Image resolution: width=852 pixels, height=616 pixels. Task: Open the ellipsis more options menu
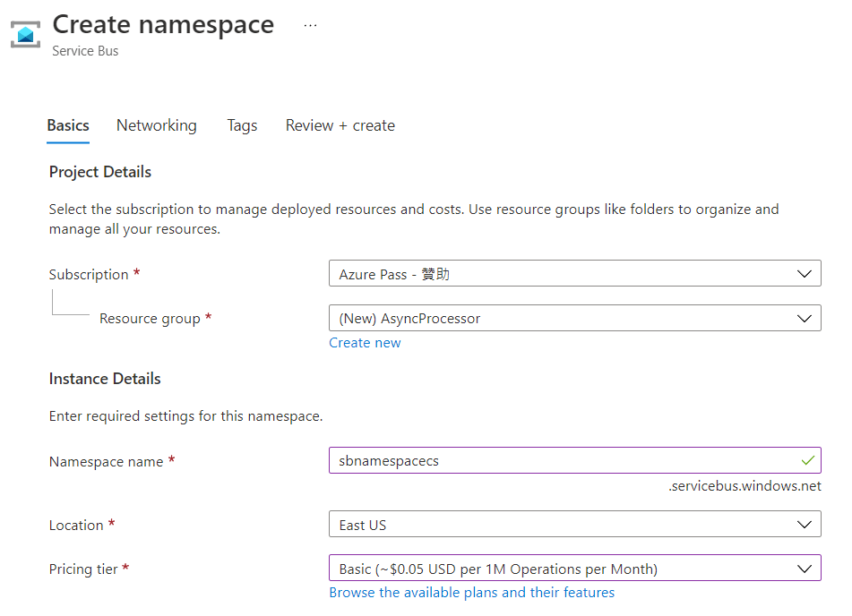[310, 26]
